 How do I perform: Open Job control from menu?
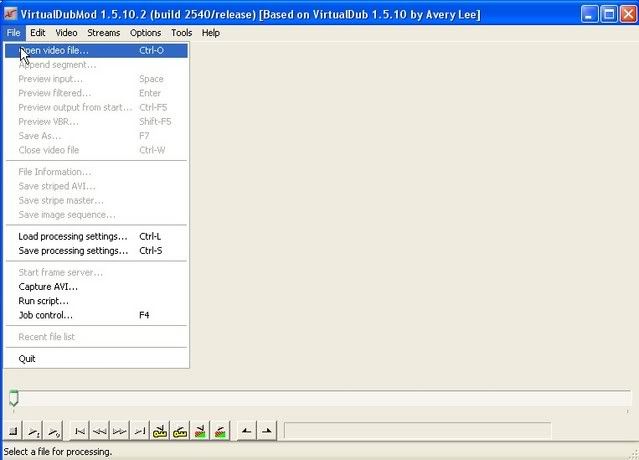click(97, 315)
